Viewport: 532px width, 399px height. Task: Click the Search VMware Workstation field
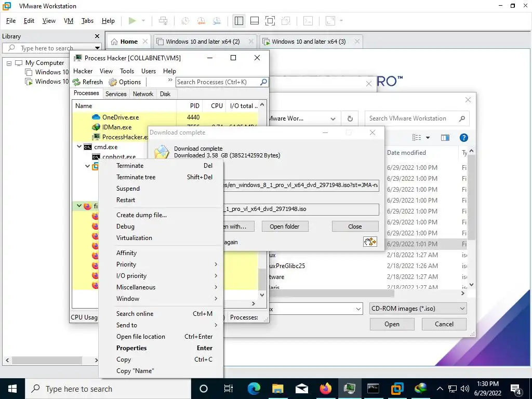[x=417, y=118]
